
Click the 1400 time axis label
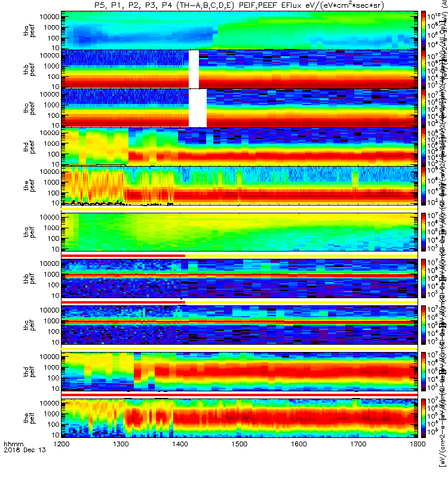[180, 444]
